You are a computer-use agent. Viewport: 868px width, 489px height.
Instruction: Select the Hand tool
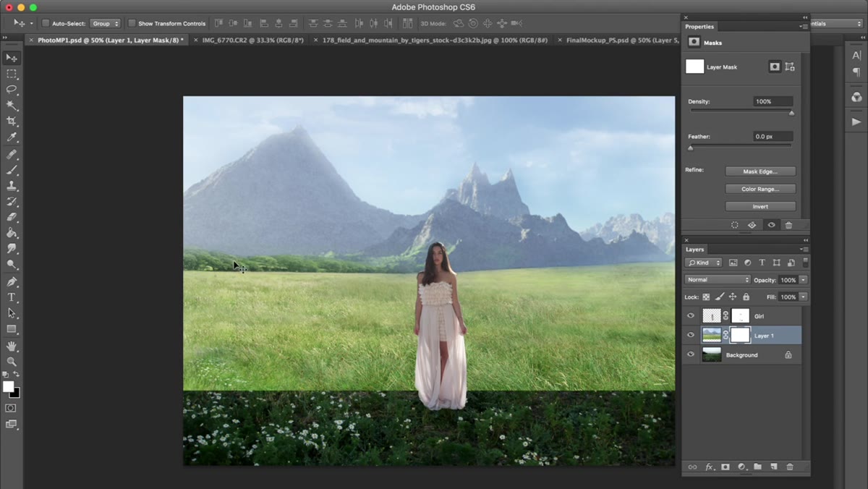[12, 346]
